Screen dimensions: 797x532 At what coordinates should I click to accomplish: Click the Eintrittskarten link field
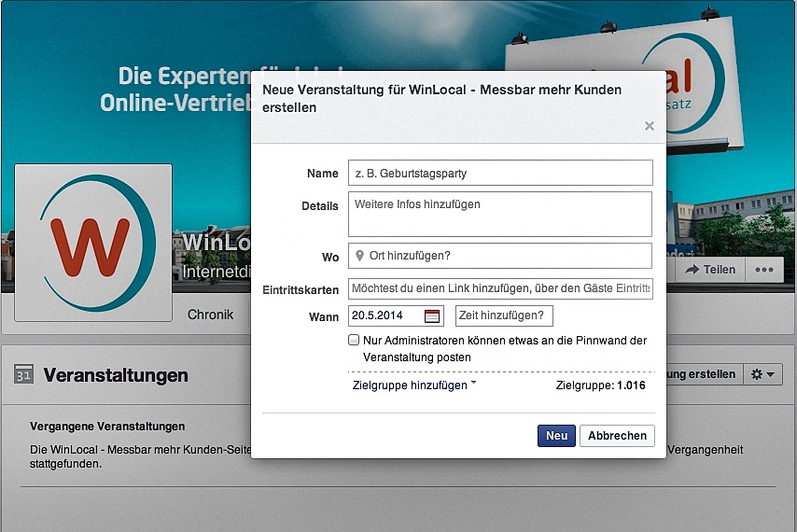[500, 288]
